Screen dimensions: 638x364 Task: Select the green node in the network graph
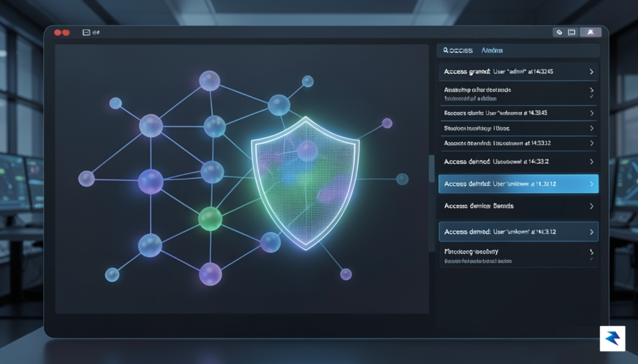(x=211, y=218)
